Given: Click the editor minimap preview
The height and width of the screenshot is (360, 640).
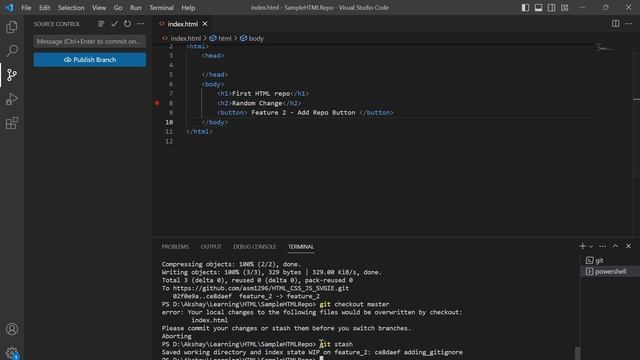Looking at the screenshot, I should coord(605,48).
